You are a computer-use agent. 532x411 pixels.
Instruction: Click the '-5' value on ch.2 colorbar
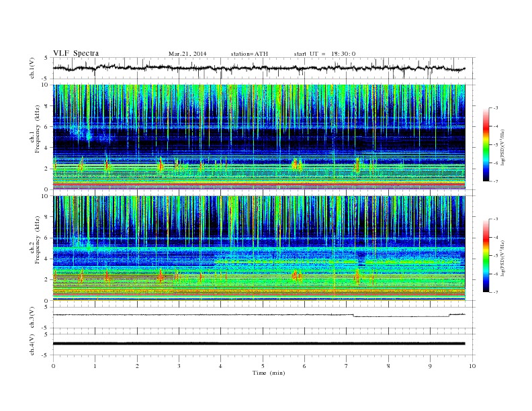point(496,256)
